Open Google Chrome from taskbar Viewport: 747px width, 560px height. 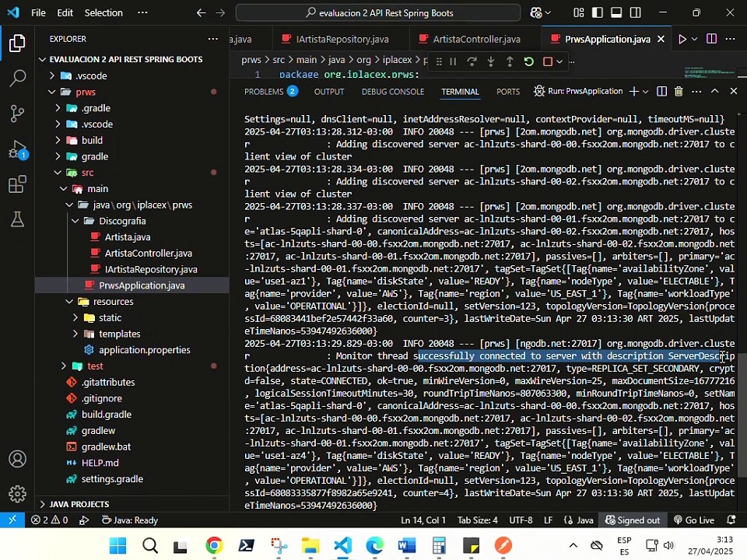(214, 545)
